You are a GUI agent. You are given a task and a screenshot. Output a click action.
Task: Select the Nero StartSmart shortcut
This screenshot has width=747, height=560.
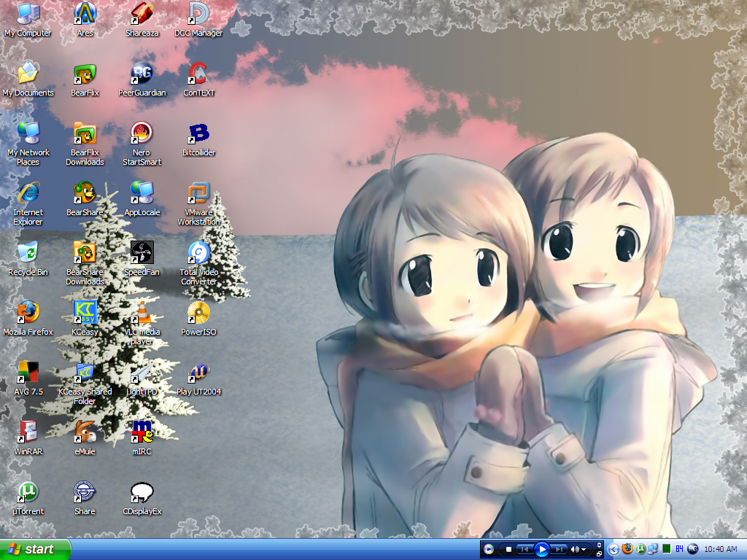142,144
